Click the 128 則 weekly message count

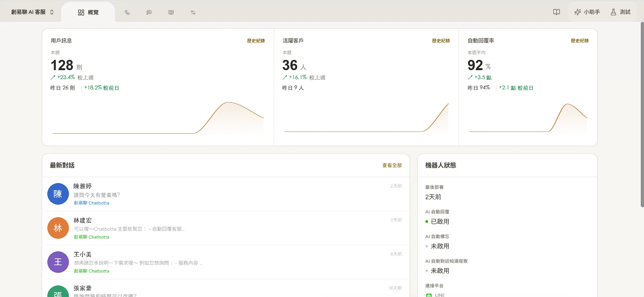66,65
